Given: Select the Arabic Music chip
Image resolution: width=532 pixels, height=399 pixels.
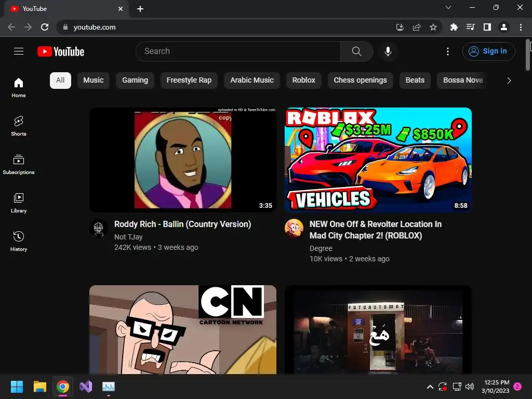Looking at the screenshot, I should pyautogui.click(x=252, y=81).
